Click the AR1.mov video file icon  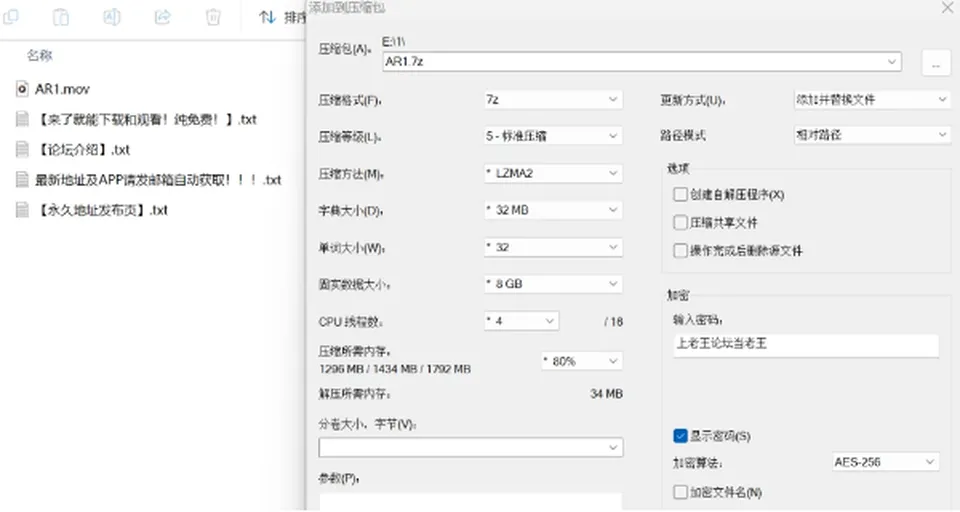[22, 89]
